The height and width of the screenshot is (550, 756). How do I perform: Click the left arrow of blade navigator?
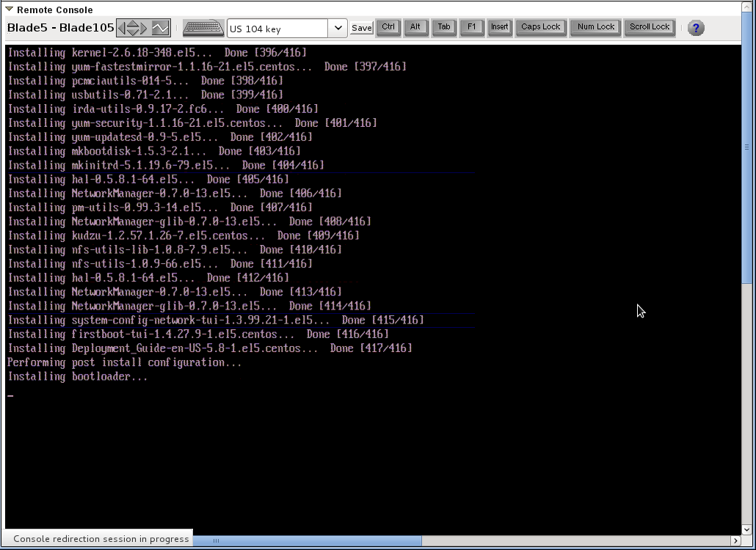[x=122, y=28]
